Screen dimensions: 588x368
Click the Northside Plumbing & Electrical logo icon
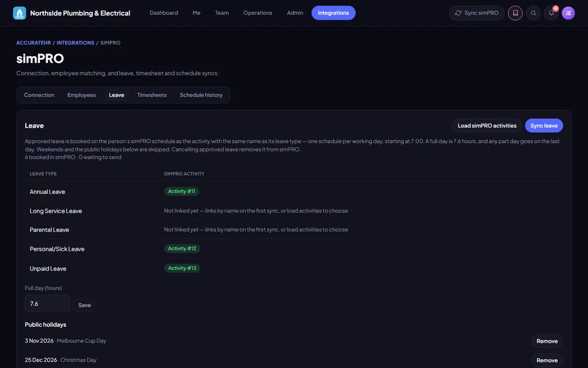click(x=20, y=13)
